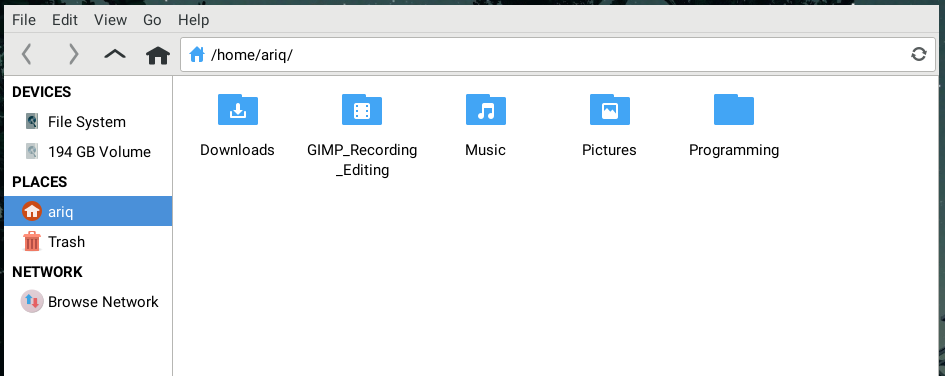Click the Downloads folder name
945x376 pixels.
click(237, 150)
